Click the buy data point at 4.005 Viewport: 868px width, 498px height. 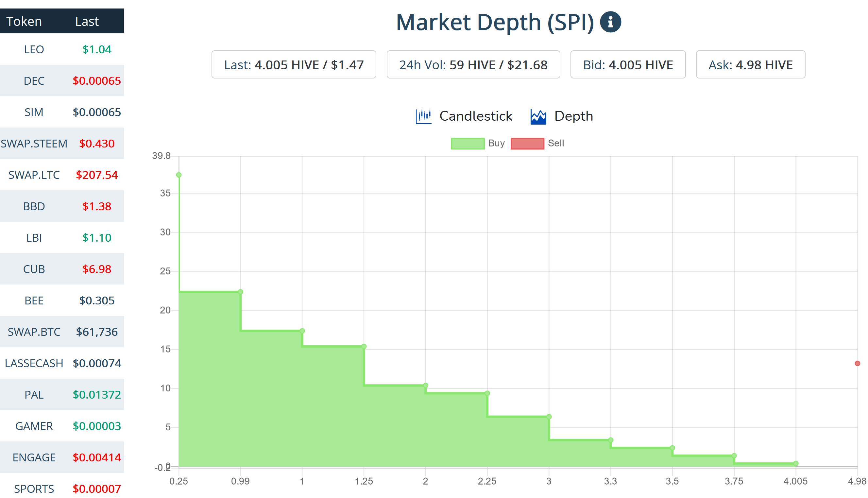pyautogui.click(x=796, y=463)
